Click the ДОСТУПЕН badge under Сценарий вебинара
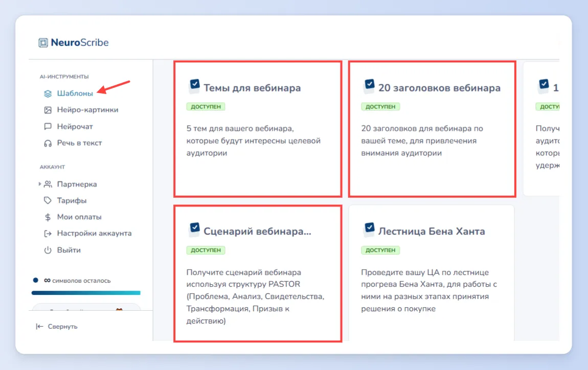This screenshot has height=370, width=588. (206, 250)
